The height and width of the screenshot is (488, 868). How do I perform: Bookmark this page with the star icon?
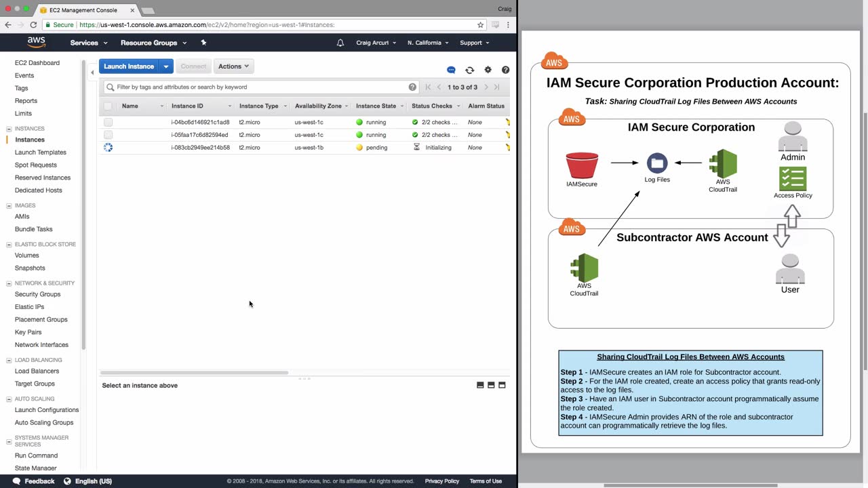pyautogui.click(x=481, y=25)
